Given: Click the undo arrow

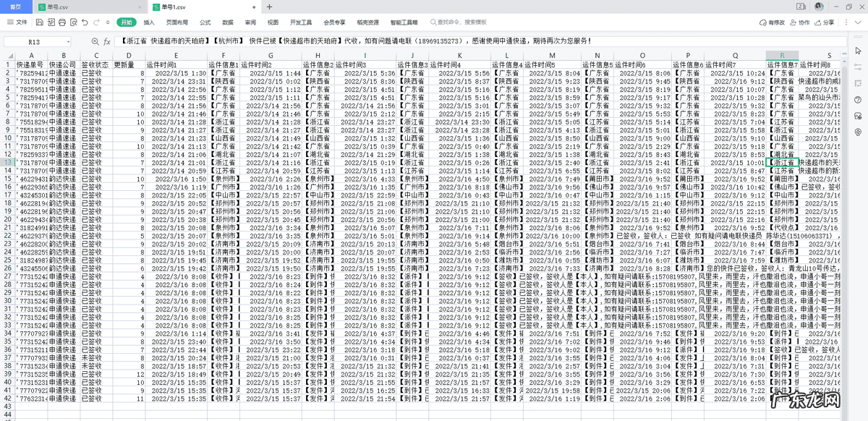Looking at the screenshot, I should pyautogui.click(x=85, y=22).
